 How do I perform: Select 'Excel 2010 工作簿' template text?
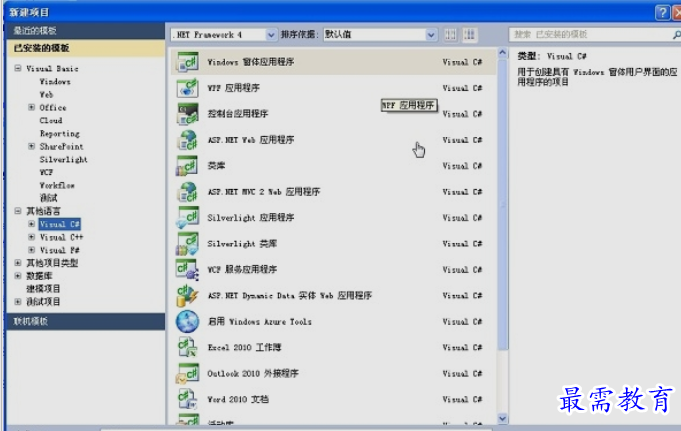[x=244, y=348]
